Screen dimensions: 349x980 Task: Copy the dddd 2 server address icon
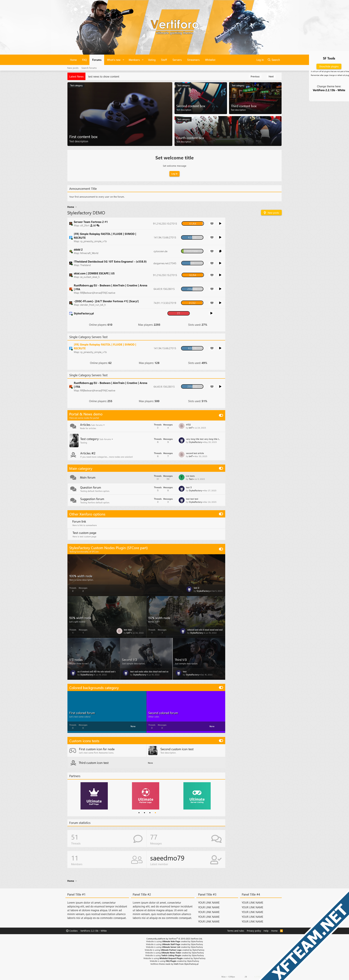(220, 251)
